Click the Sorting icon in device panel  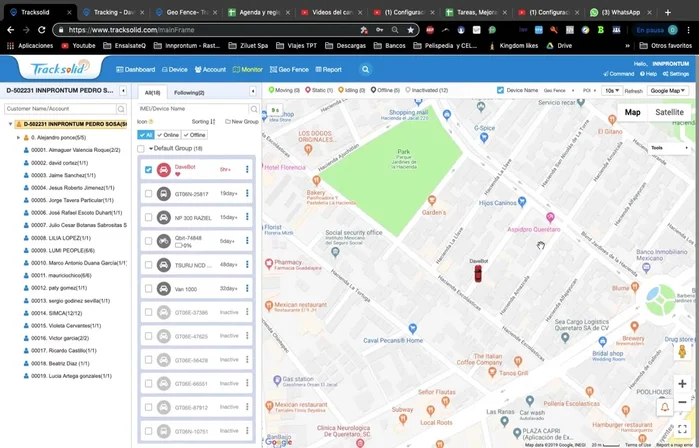213,122
